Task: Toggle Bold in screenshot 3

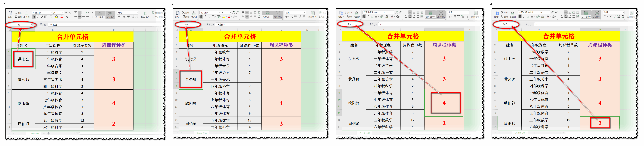Action: (x=364, y=17)
